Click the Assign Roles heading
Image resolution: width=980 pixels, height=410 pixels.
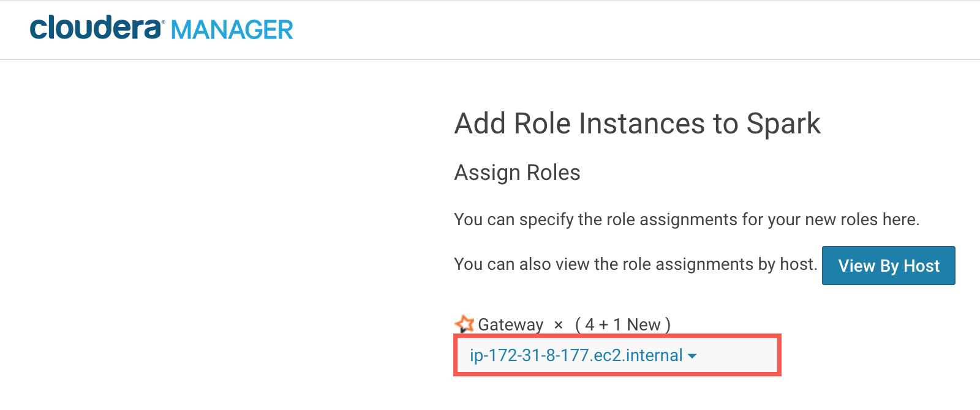(x=517, y=172)
